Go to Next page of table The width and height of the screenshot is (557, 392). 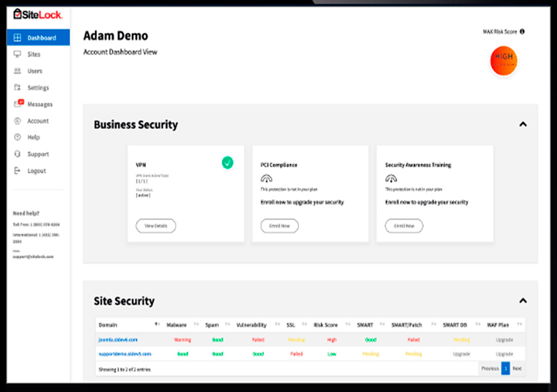[x=517, y=369]
